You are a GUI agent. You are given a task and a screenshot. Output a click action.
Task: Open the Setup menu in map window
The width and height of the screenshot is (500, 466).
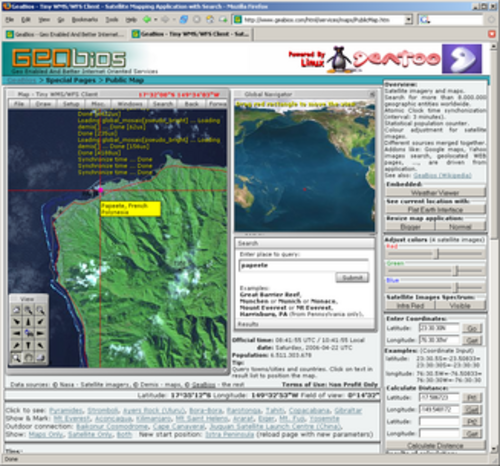coord(71,104)
